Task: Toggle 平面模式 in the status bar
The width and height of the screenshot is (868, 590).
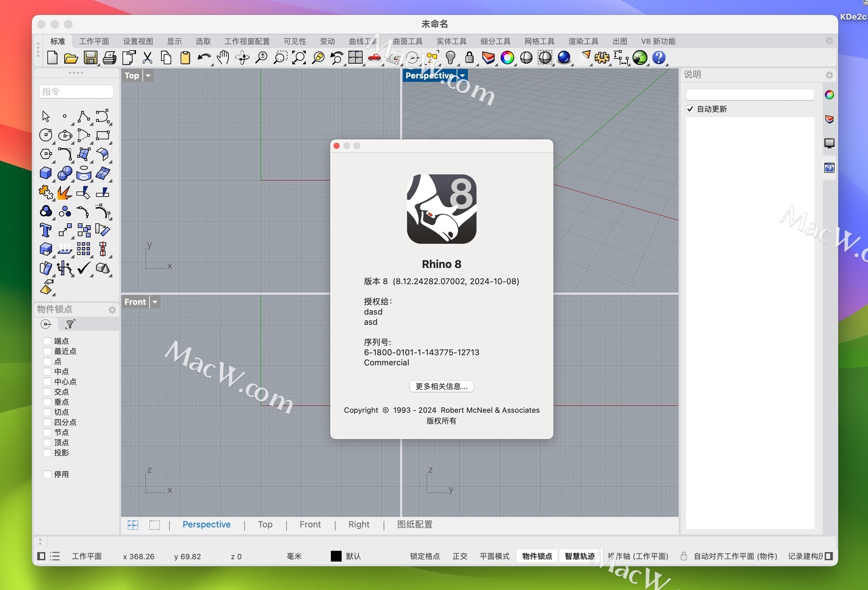Action: (495, 556)
